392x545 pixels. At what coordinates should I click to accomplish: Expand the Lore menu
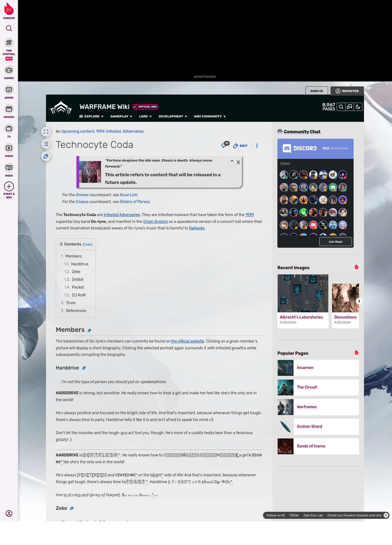(145, 116)
